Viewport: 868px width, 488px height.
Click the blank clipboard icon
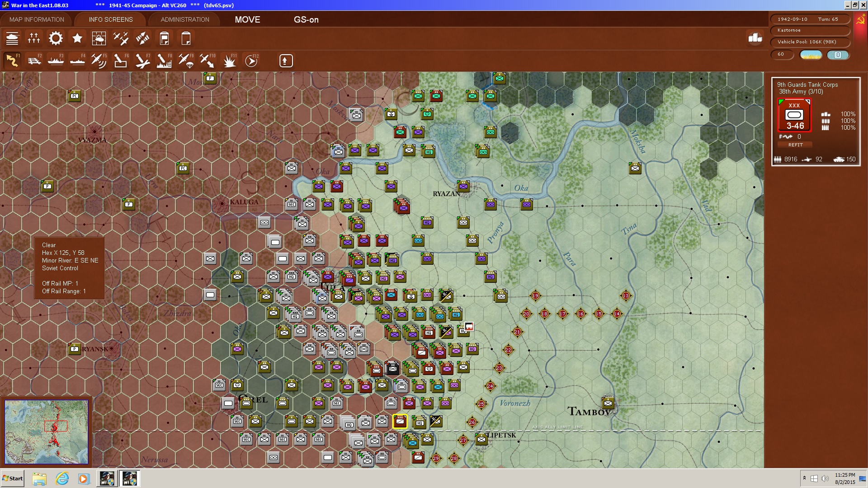coord(186,38)
